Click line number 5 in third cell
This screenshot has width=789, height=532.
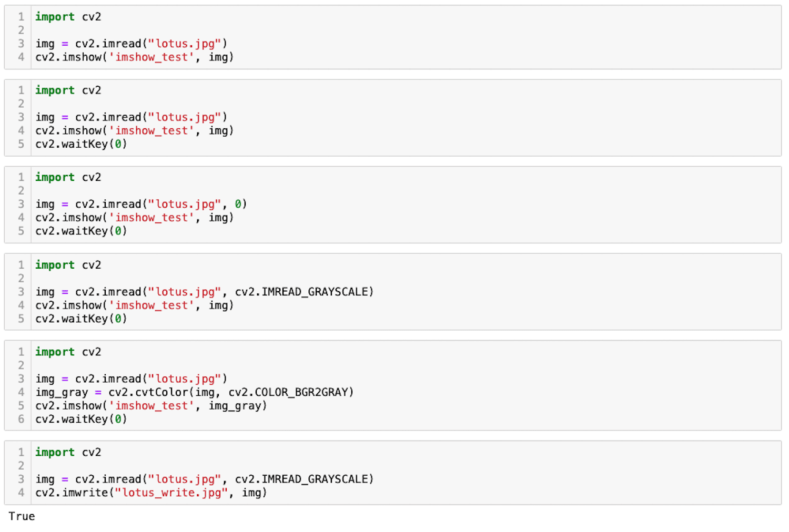21,231
